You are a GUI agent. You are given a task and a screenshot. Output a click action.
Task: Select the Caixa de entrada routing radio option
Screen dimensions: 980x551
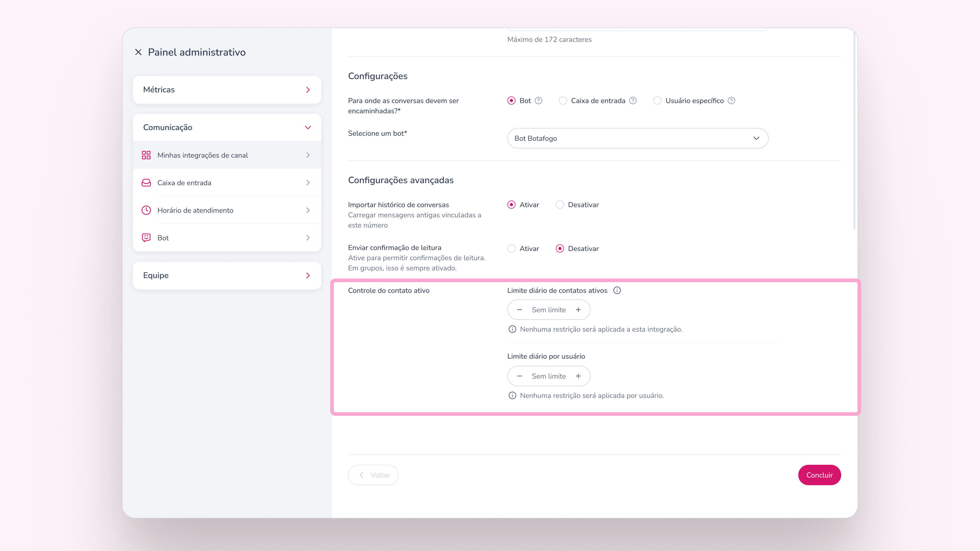[563, 101]
